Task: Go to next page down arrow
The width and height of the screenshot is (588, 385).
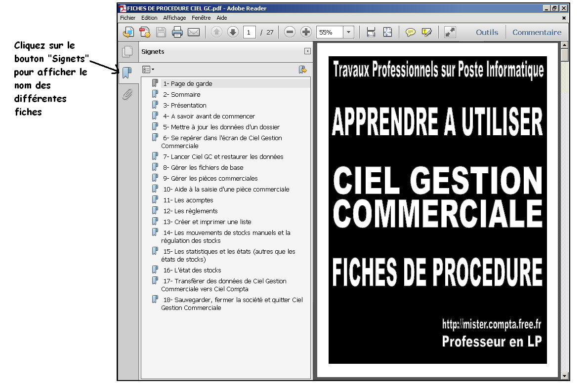Action: [x=233, y=32]
